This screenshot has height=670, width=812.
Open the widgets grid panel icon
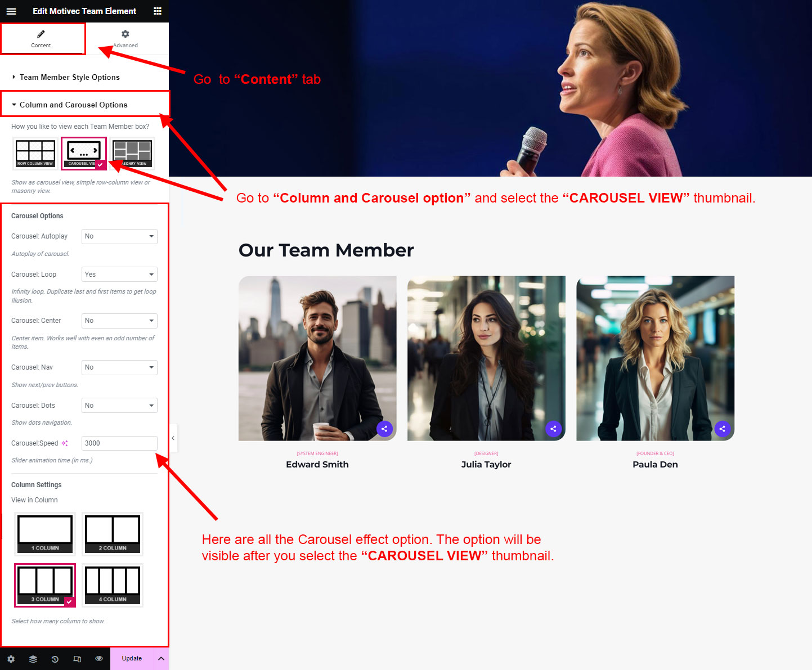coord(158,11)
